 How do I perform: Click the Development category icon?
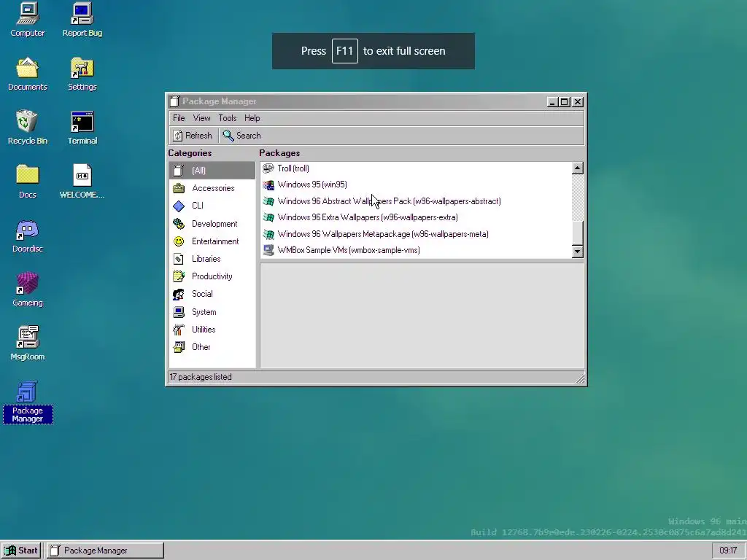[x=179, y=223]
